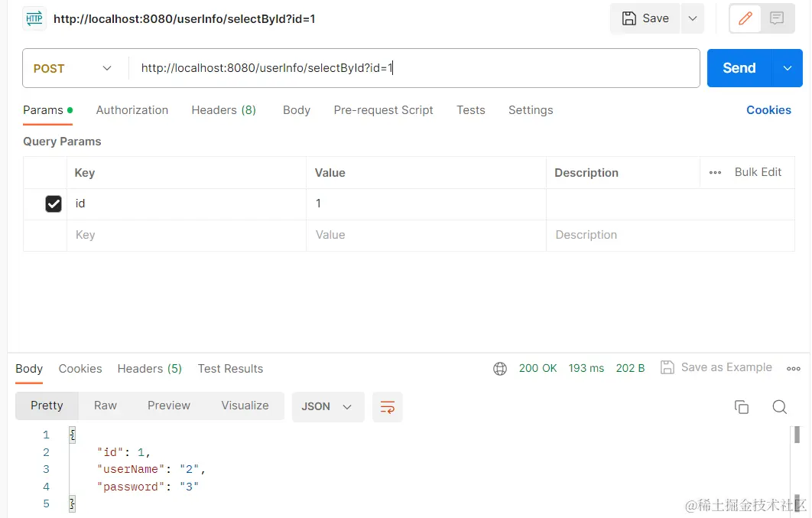Image resolution: width=812 pixels, height=518 pixels.
Task: Open the Cookies link
Action: (768, 110)
